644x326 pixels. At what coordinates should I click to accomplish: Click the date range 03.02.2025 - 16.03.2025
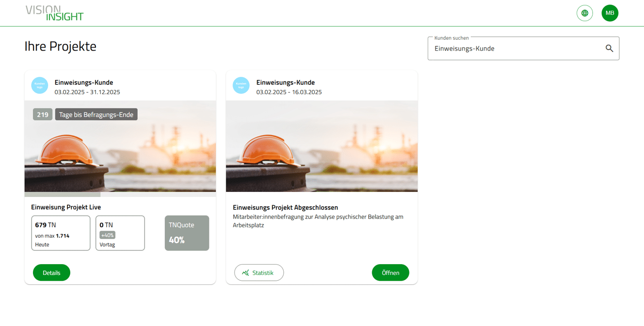tap(289, 92)
